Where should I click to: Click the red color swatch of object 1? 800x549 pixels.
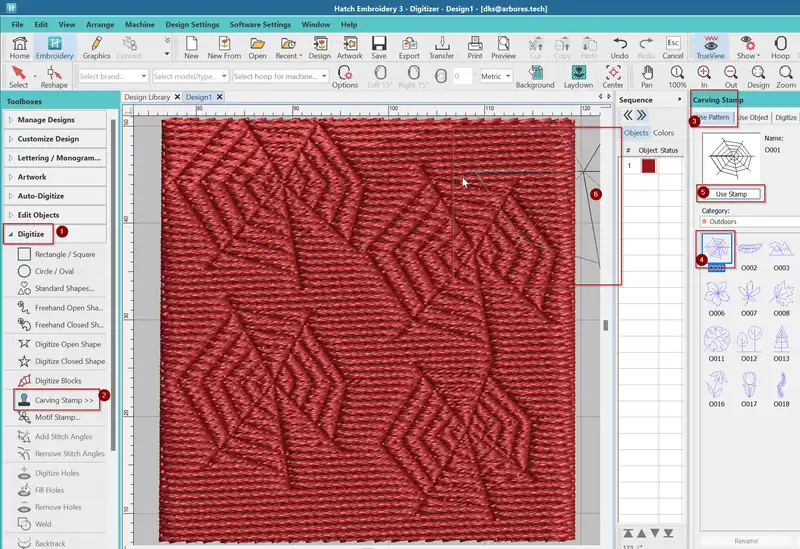point(648,166)
